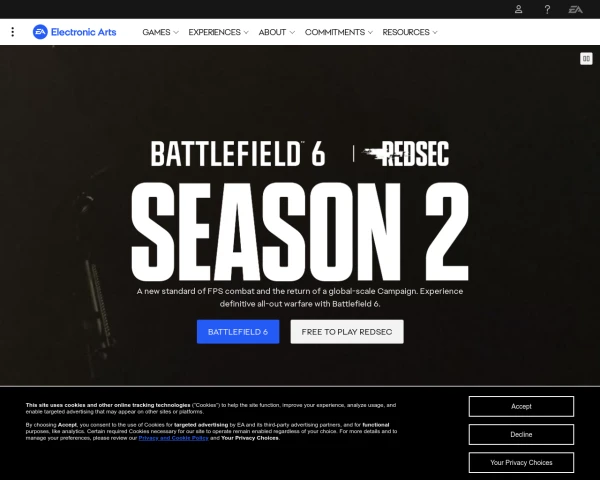Click the REDSEC logo
This screenshot has width=600, height=480.
(x=406, y=154)
